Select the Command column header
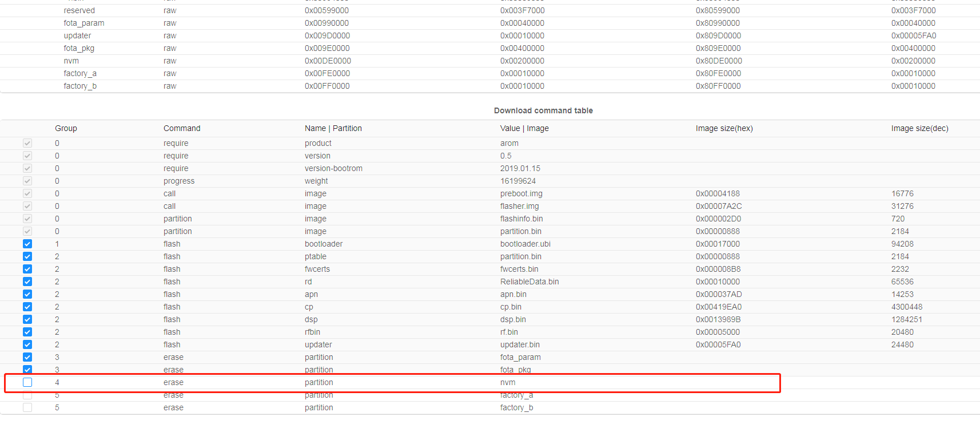This screenshot has width=980, height=424. coord(182,128)
